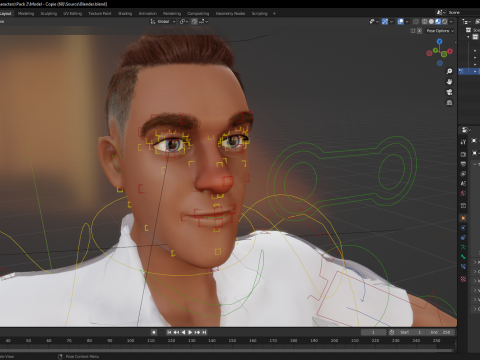Open the Pose Options dropdown
Screen dimensions: 480x360
(440, 31)
